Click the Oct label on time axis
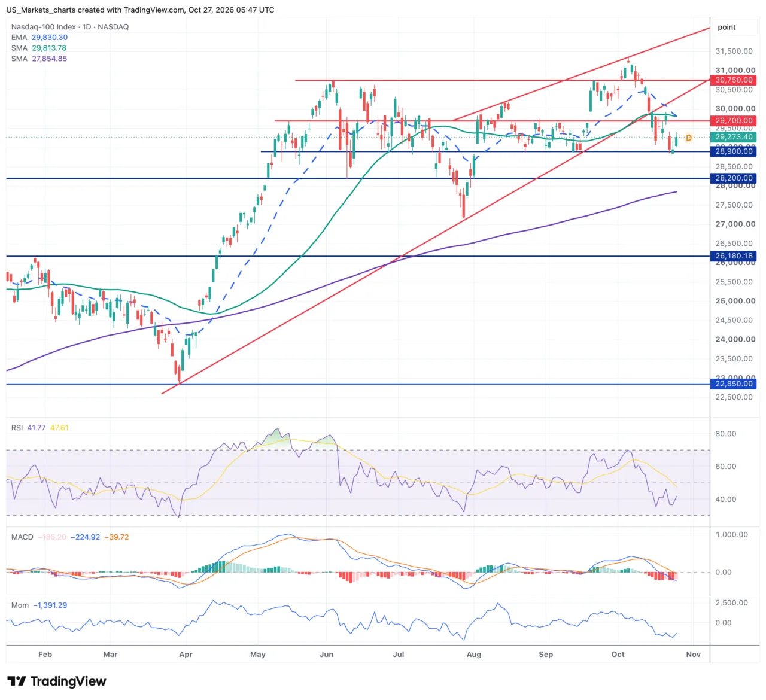 pos(618,655)
